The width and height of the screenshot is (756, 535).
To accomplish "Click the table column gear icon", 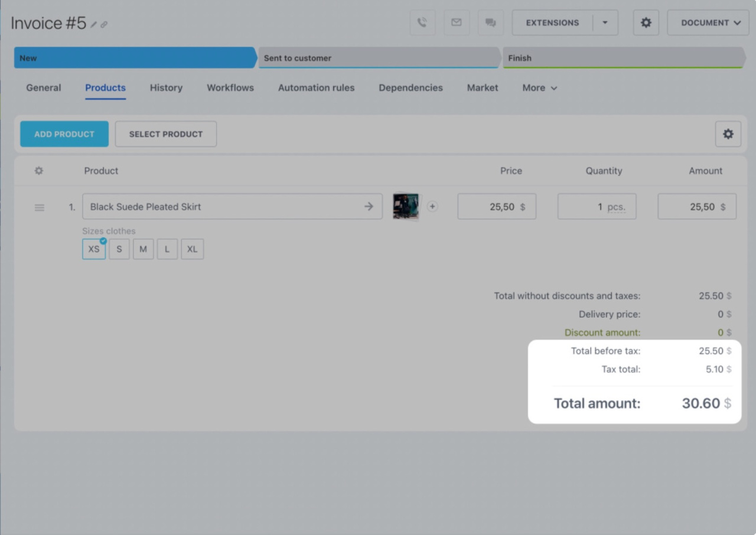I will coord(39,171).
